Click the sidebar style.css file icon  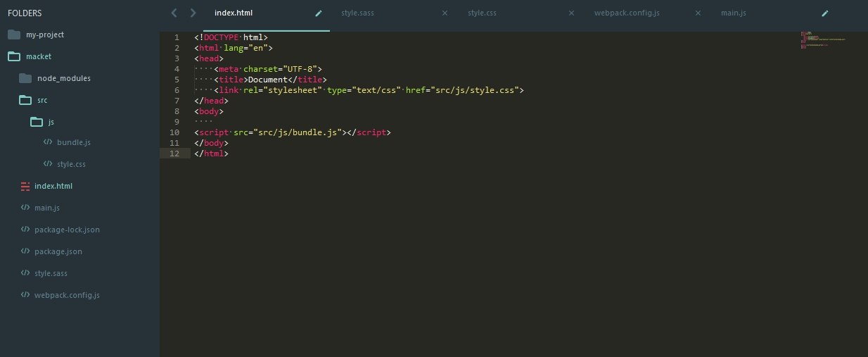click(48, 164)
